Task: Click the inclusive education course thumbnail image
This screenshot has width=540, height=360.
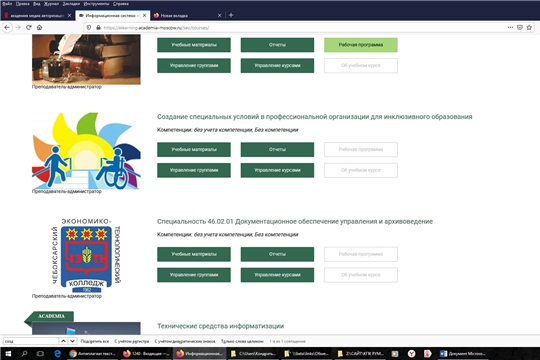Action: [86, 151]
